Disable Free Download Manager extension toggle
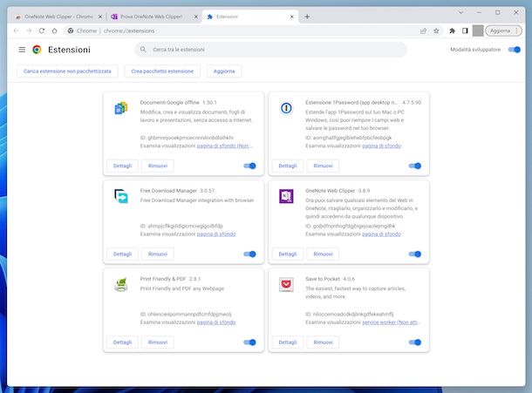Viewport: 532px width, 393px height. [x=249, y=254]
